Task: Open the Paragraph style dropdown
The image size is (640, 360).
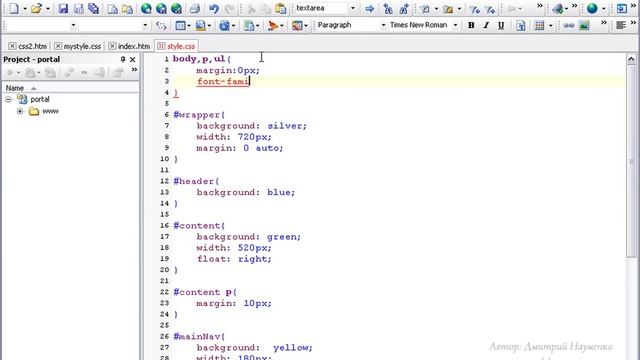Action: pyautogui.click(x=383, y=25)
